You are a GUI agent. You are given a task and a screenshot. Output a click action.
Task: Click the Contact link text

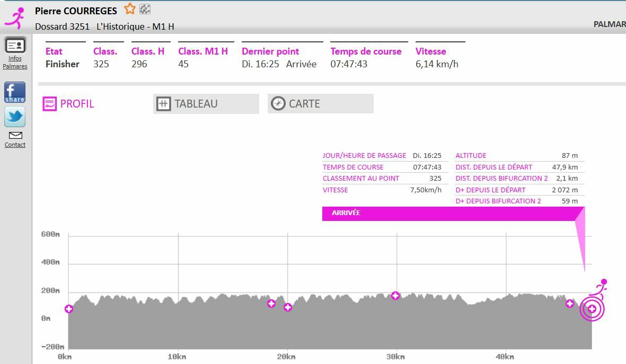click(x=15, y=145)
